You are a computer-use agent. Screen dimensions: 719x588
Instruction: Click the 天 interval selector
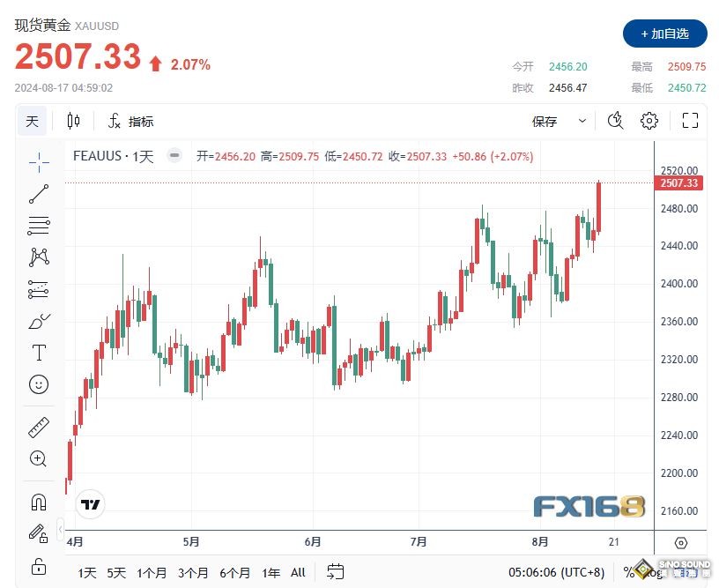click(32, 121)
